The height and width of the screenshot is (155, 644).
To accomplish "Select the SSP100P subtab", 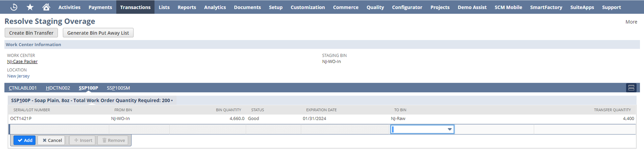I will 89,88.
